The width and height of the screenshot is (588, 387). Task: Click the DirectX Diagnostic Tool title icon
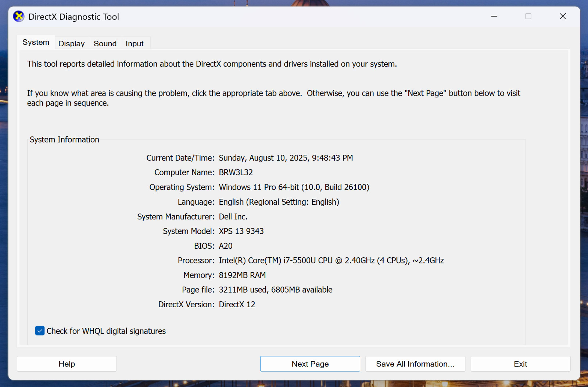(19, 17)
